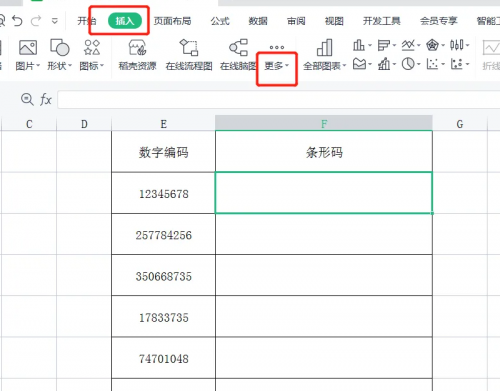Insert a pie chart
The height and width of the screenshot is (391, 500).
[408, 64]
